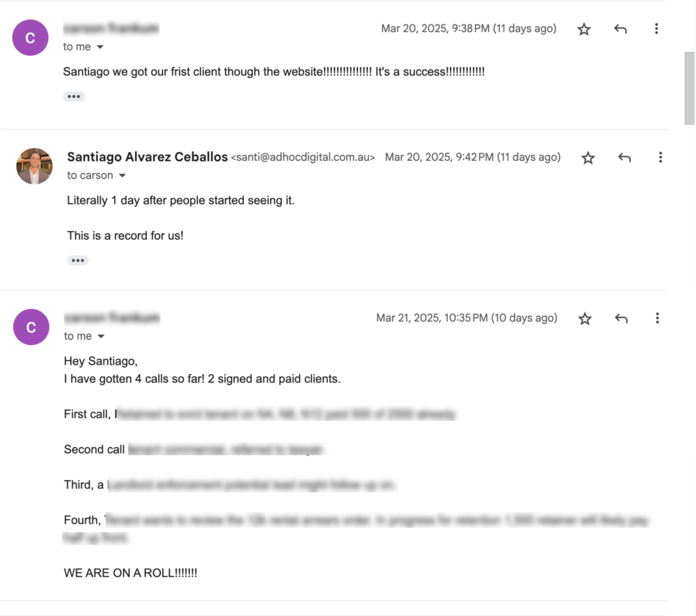Star the Mar 21 10:35 PM email
The height and width of the screenshot is (616, 696).
(585, 319)
